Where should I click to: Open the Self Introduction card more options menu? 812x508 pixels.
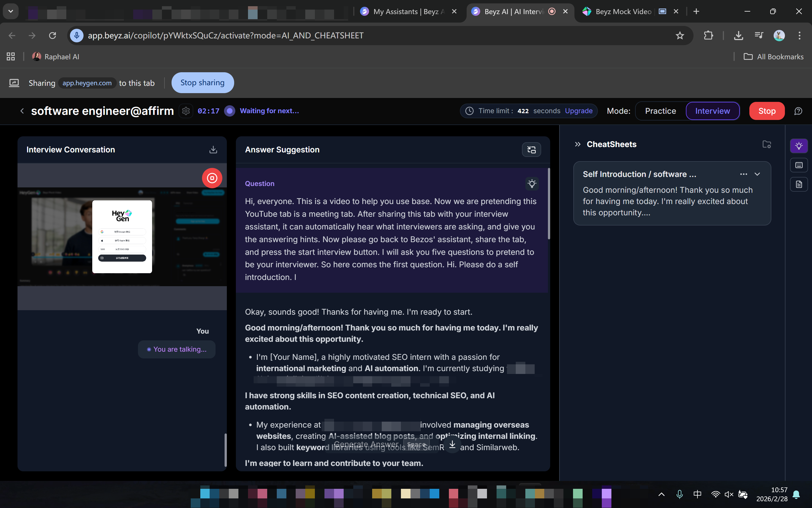[x=743, y=174]
